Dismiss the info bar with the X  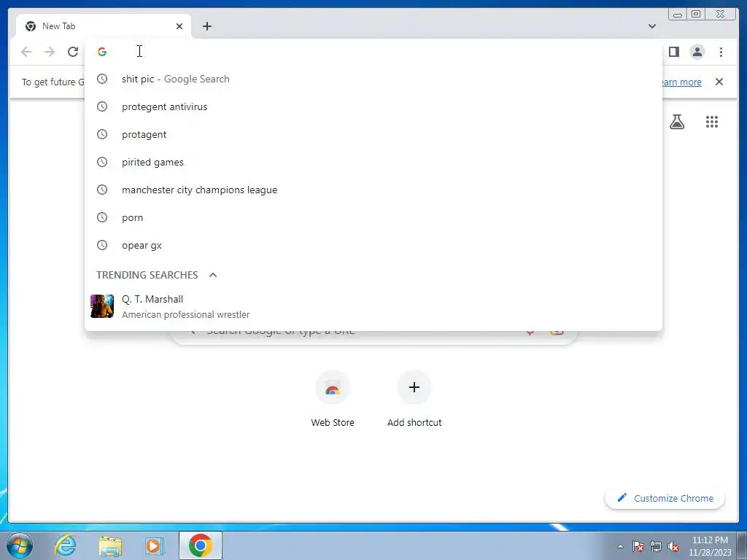pyautogui.click(x=719, y=82)
